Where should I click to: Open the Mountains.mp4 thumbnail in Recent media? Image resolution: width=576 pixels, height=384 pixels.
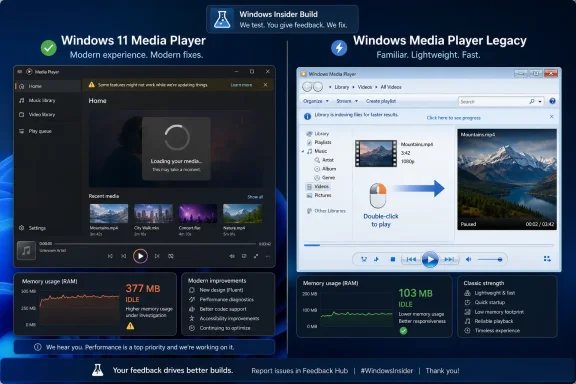pos(109,213)
